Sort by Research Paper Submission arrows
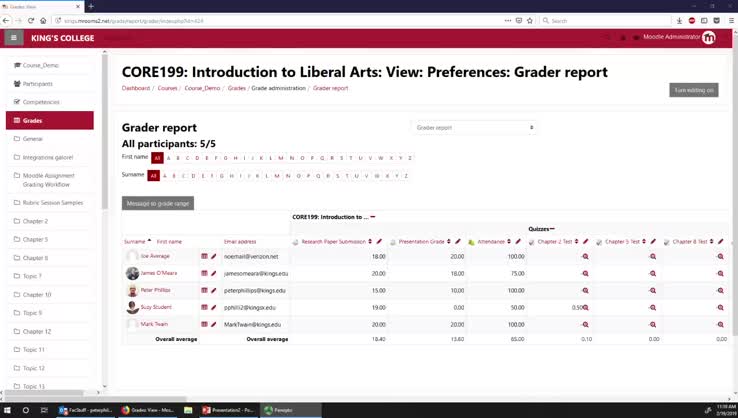Image resolution: width=738 pixels, height=418 pixels. (370, 241)
